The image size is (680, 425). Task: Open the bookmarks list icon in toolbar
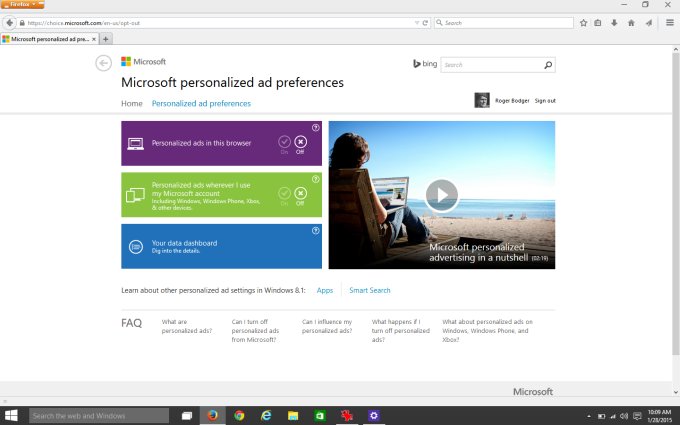coord(598,23)
